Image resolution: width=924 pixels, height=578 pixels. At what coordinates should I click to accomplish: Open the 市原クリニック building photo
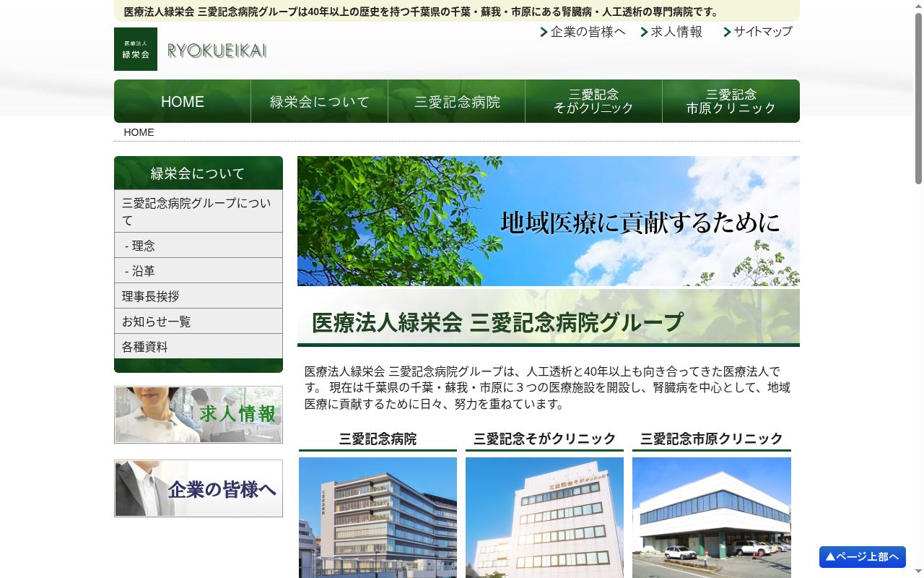click(712, 517)
